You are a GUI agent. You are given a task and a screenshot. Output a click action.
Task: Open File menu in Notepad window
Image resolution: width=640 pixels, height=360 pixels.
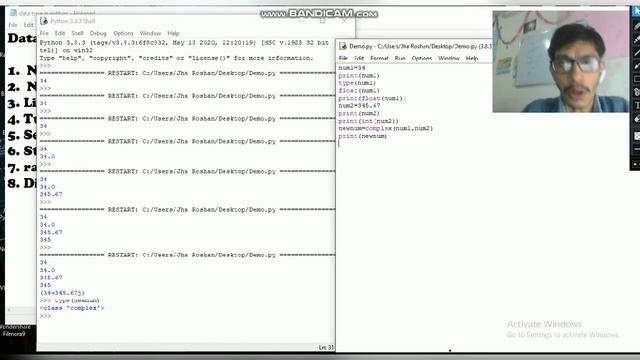click(13, 25)
